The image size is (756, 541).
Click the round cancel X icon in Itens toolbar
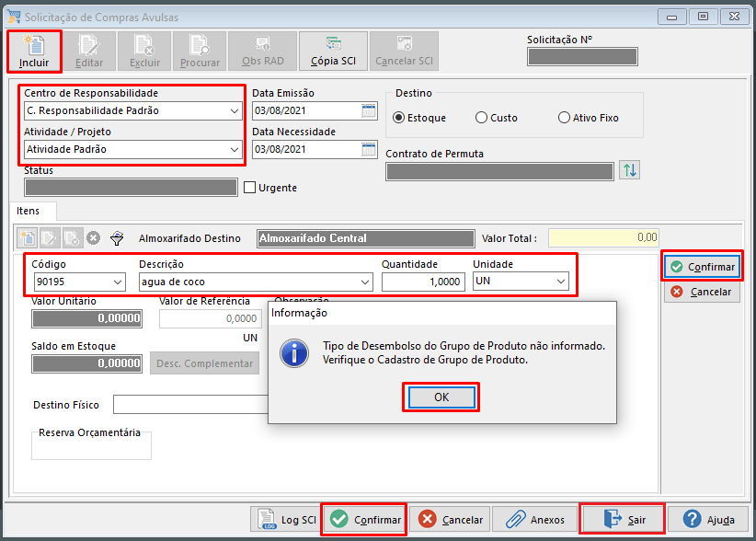[x=94, y=237]
